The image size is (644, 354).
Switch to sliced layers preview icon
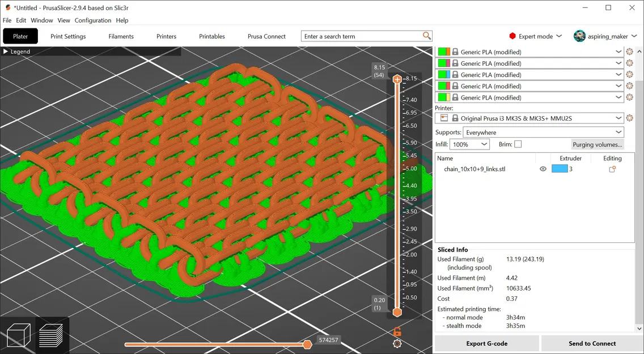tap(51, 335)
